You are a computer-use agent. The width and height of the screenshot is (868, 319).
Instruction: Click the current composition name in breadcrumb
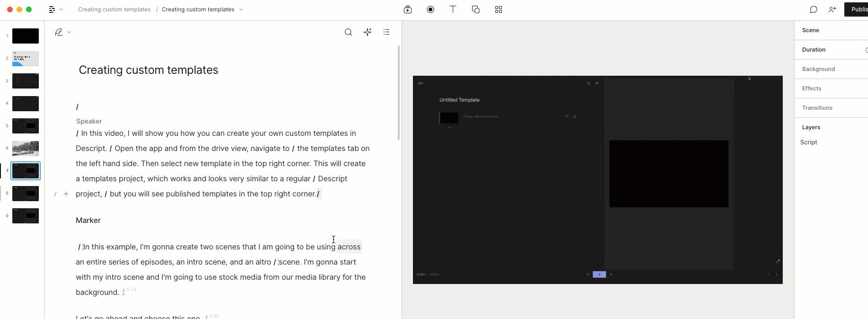click(198, 9)
